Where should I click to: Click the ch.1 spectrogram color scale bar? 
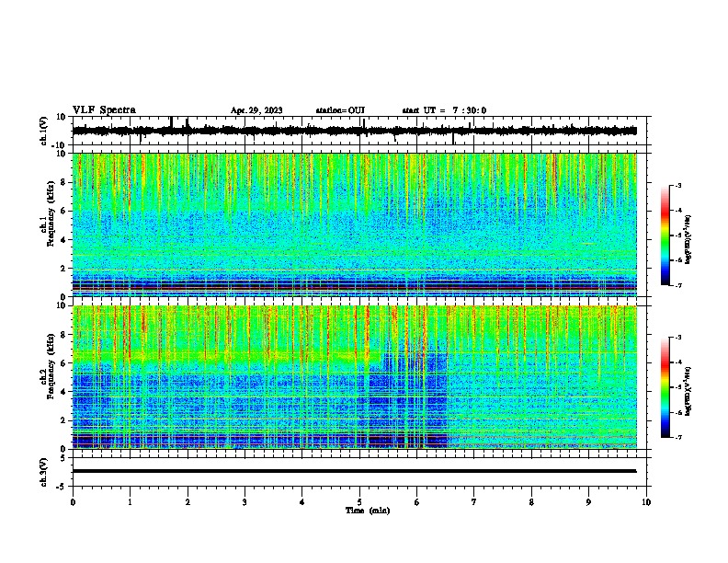(665, 236)
